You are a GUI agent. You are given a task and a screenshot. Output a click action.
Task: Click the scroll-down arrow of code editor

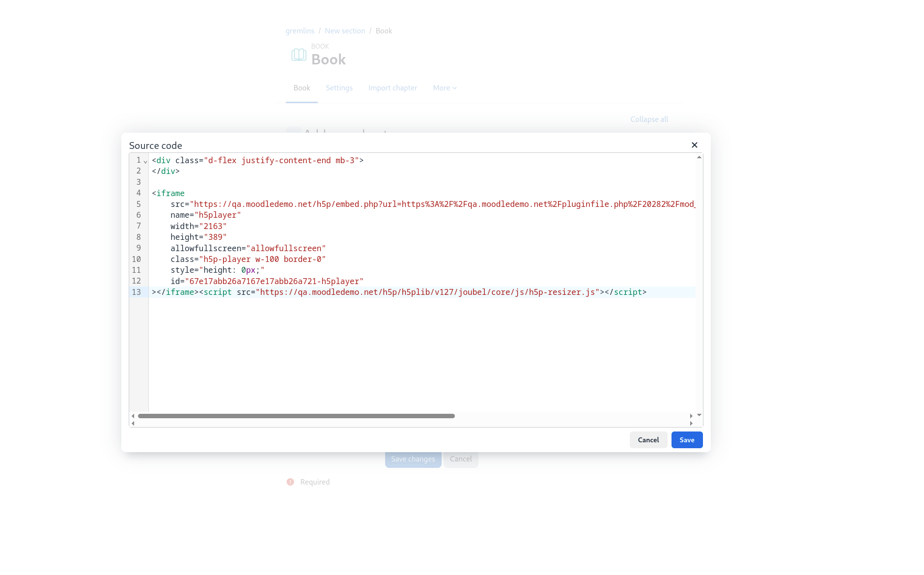(699, 415)
